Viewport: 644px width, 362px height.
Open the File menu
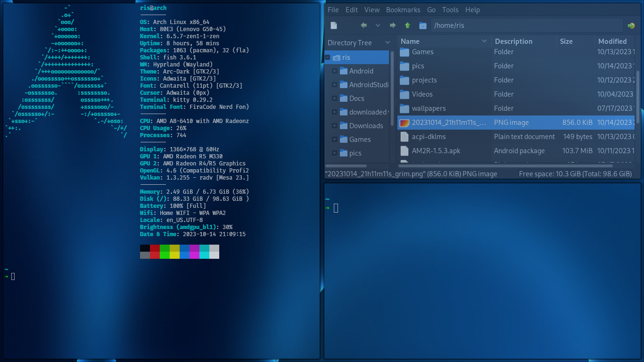(x=333, y=9)
